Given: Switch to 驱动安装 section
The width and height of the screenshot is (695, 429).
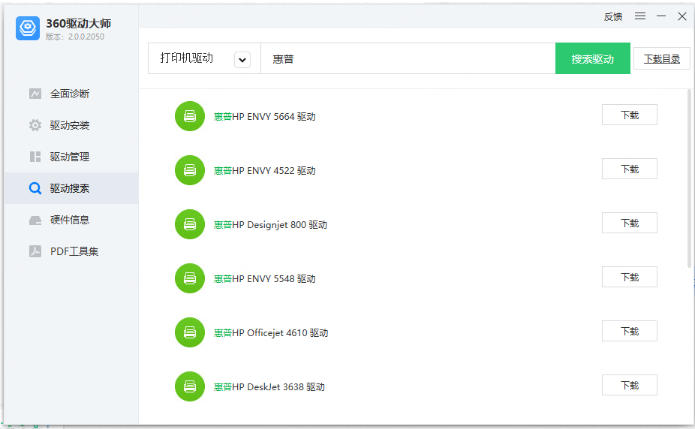Looking at the screenshot, I should click(x=71, y=125).
